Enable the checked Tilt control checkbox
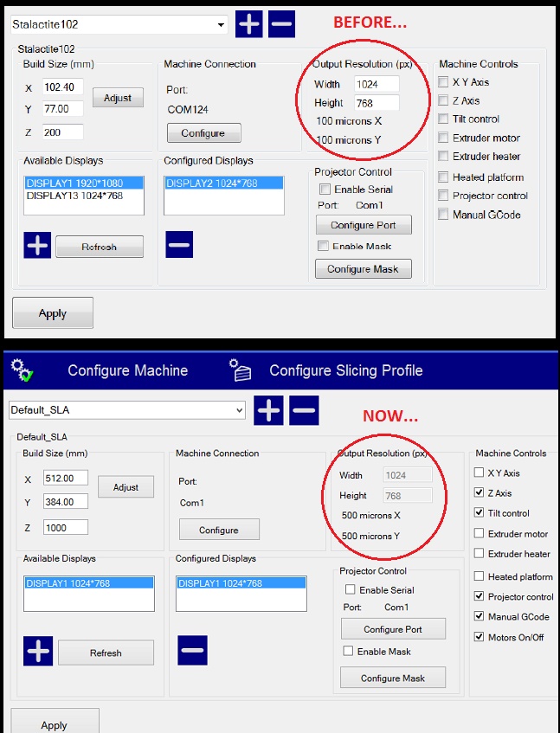560x733 pixels. point(480,513)
